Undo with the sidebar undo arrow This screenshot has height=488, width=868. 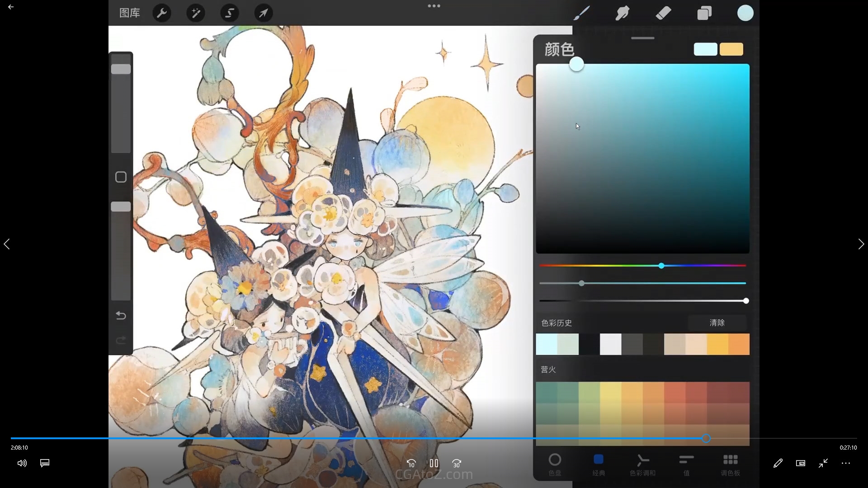[x=121, y=315]
